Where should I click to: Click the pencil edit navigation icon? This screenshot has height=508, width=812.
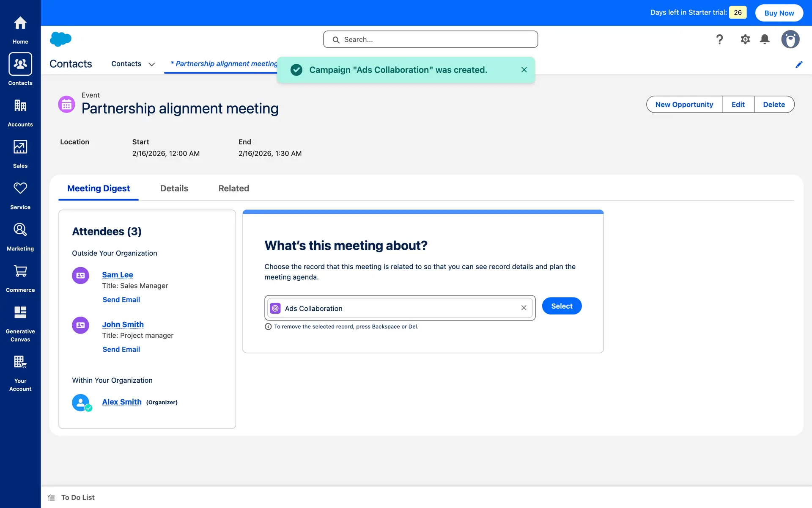pyautogui.click(x=799, y=64)
